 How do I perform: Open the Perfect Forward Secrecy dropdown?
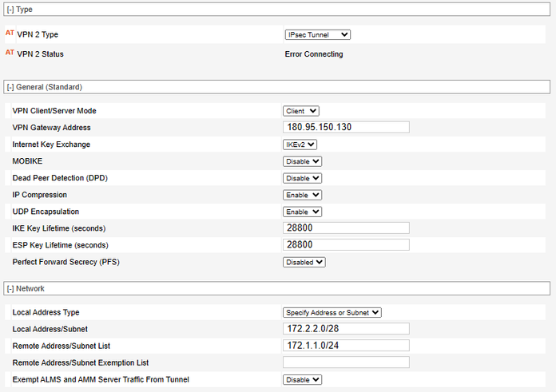304,262
